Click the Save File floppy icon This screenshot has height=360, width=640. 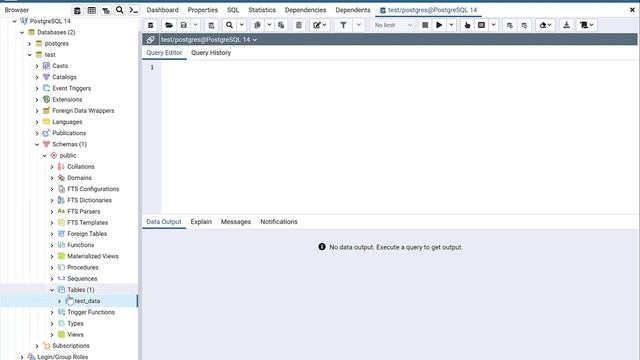(184, 25)
